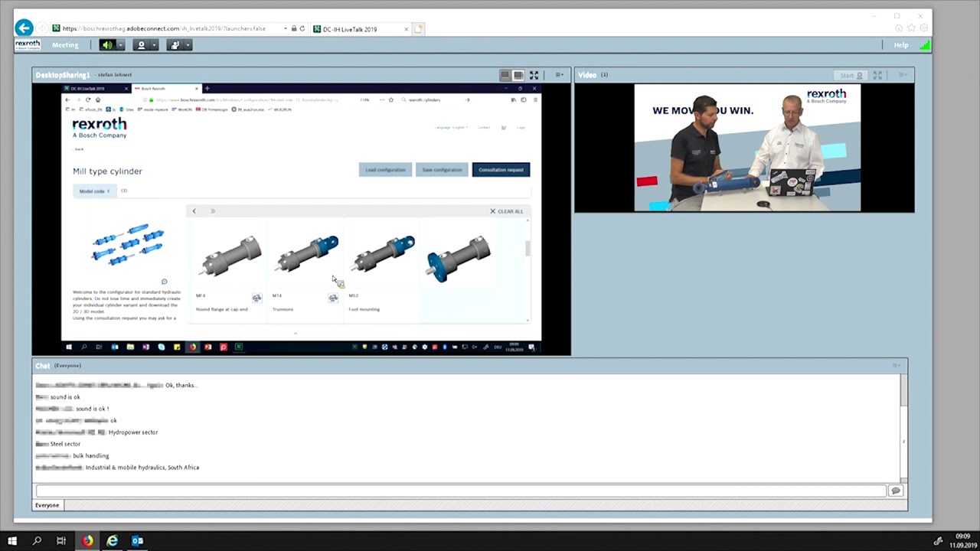Screen dimensions: 980x551
Task: Open Internet Explorer from the taskbar
Action: click(x=113, y=541)
